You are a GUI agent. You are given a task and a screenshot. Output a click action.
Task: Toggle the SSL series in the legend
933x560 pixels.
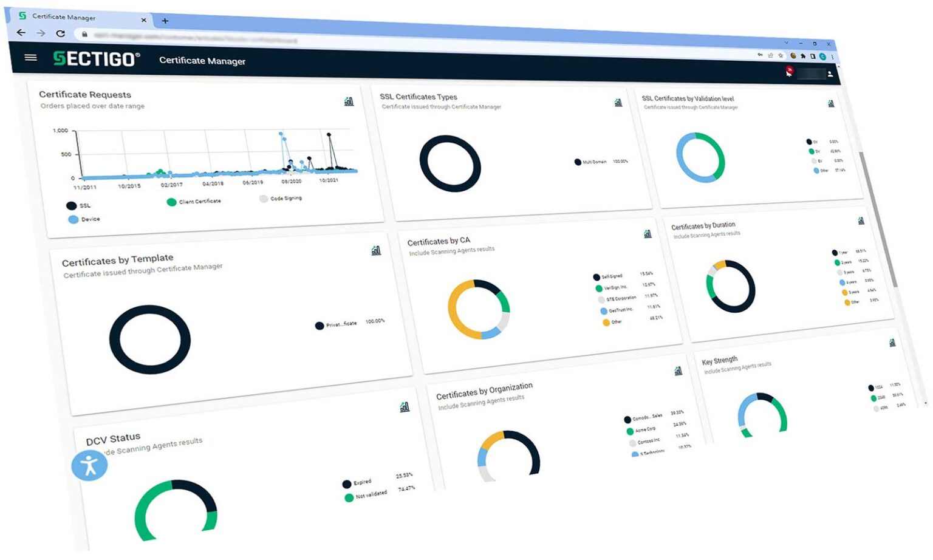tap(72, 206)
